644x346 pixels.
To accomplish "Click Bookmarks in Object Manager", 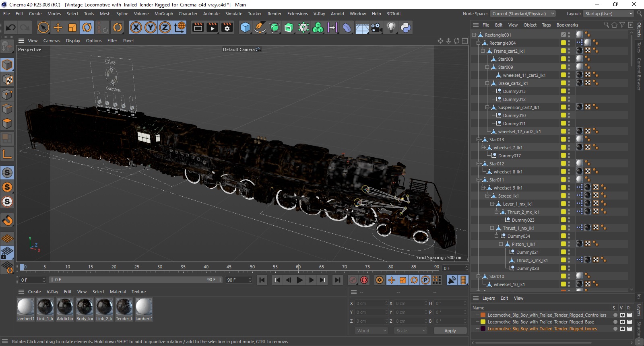I will click(x=567, y=25).
